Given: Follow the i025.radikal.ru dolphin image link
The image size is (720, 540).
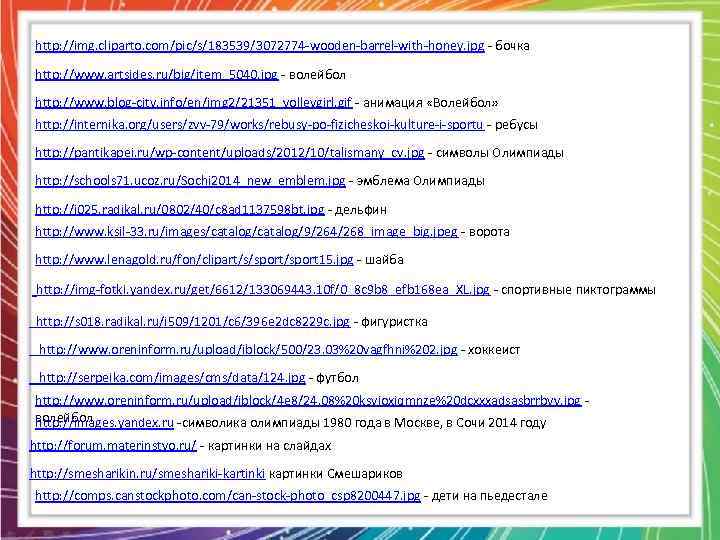Looking at the screenshot, I should point(180,210).
